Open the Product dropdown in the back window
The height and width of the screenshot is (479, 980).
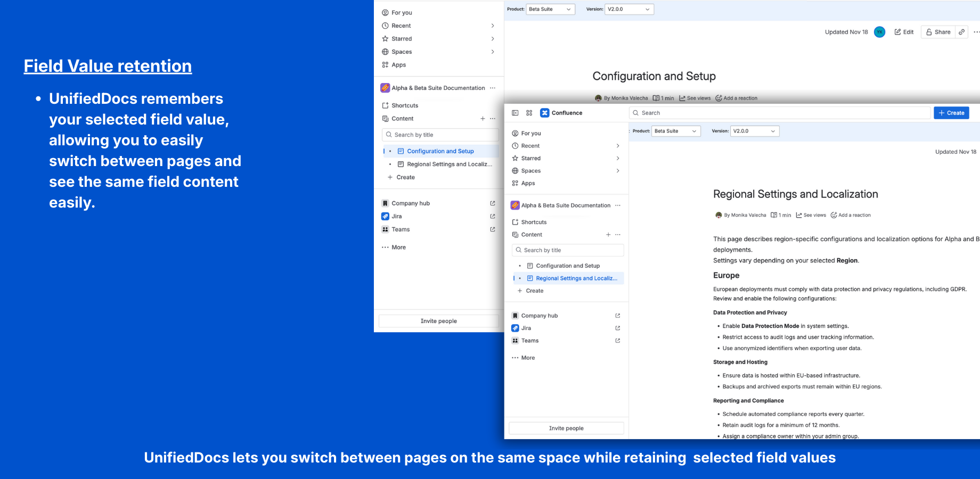(551, 9)
